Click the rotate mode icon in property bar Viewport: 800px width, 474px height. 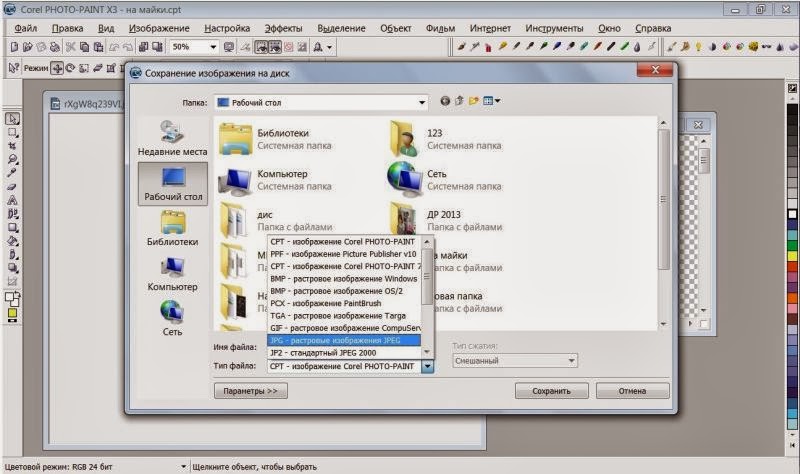70,68
